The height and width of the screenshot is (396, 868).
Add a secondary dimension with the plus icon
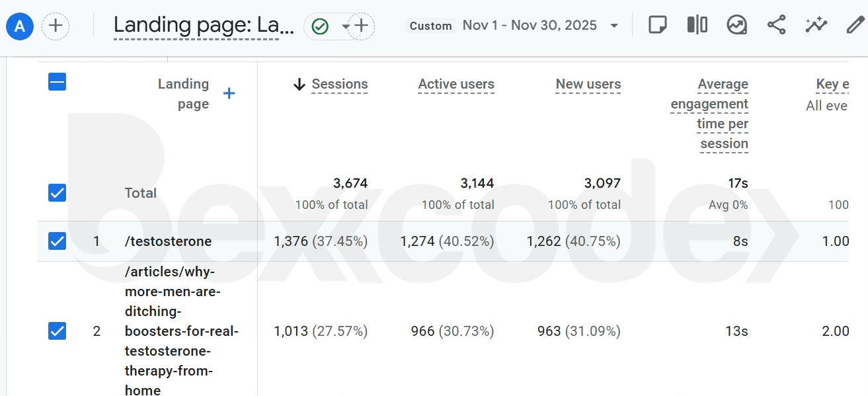point(229,94)
